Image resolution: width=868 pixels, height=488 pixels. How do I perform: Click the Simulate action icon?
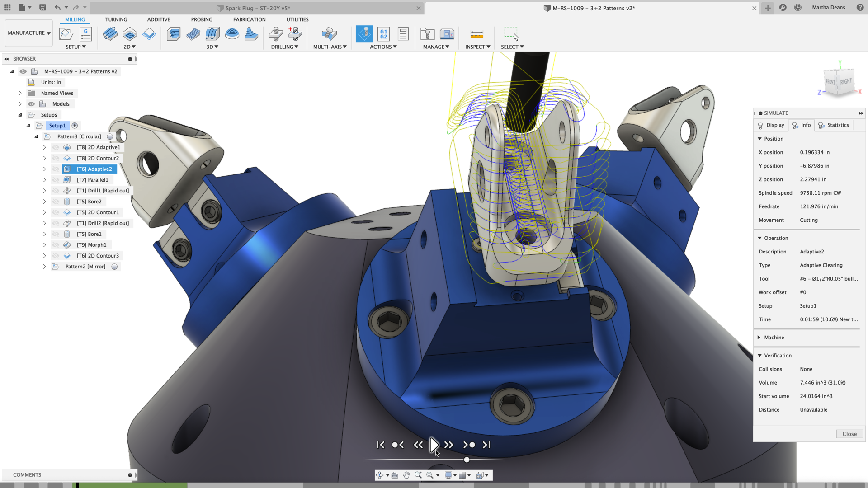click(x=364, y=34)
